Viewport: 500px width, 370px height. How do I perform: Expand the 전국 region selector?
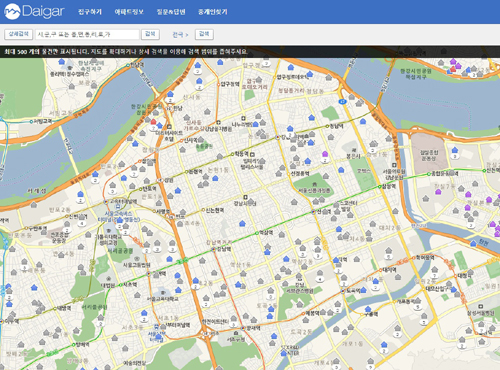180,34
